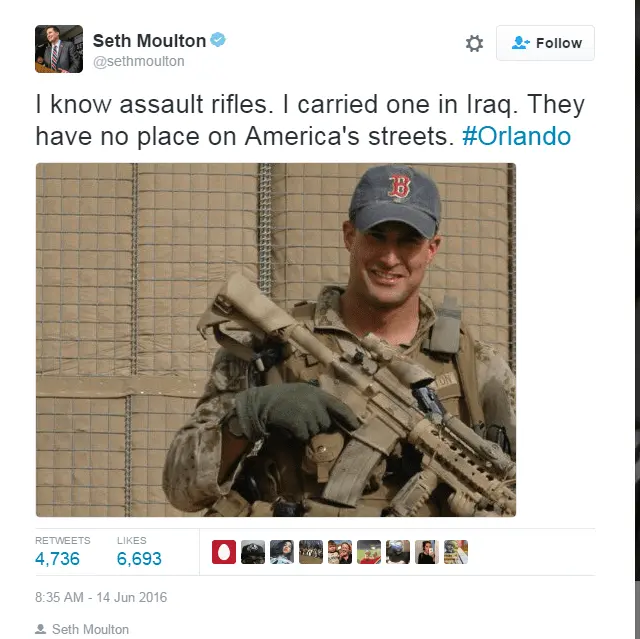Click the fifth liker avatar thumbnail
Image resolution: width=640 pixels, height=639 pixels.
(340, 552)
